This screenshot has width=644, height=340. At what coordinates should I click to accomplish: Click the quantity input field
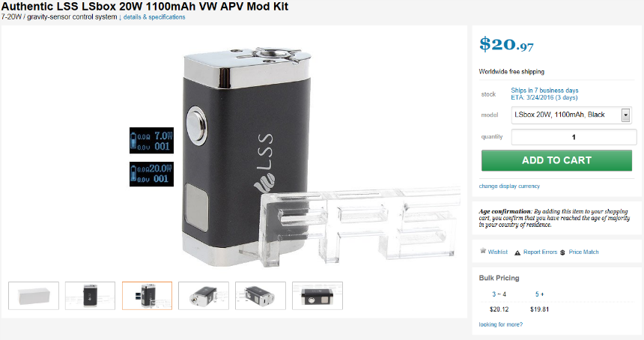tap(574, 137)
